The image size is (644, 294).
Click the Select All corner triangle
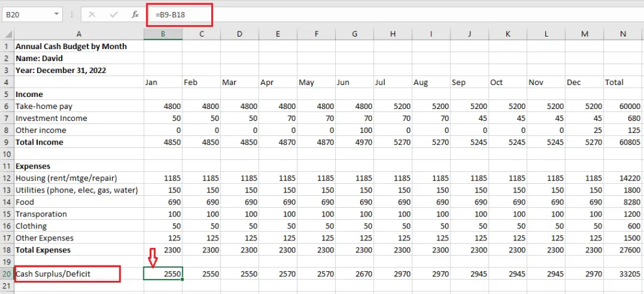click(8, 34)
